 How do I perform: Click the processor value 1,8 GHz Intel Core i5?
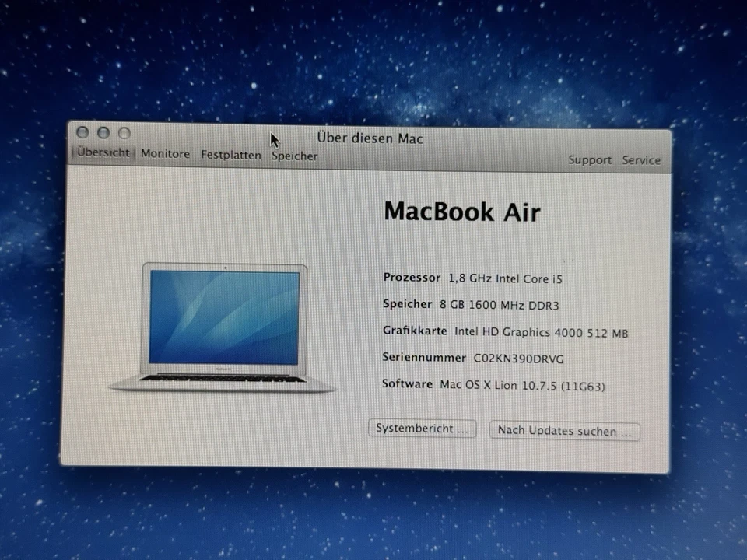(506, 278)
